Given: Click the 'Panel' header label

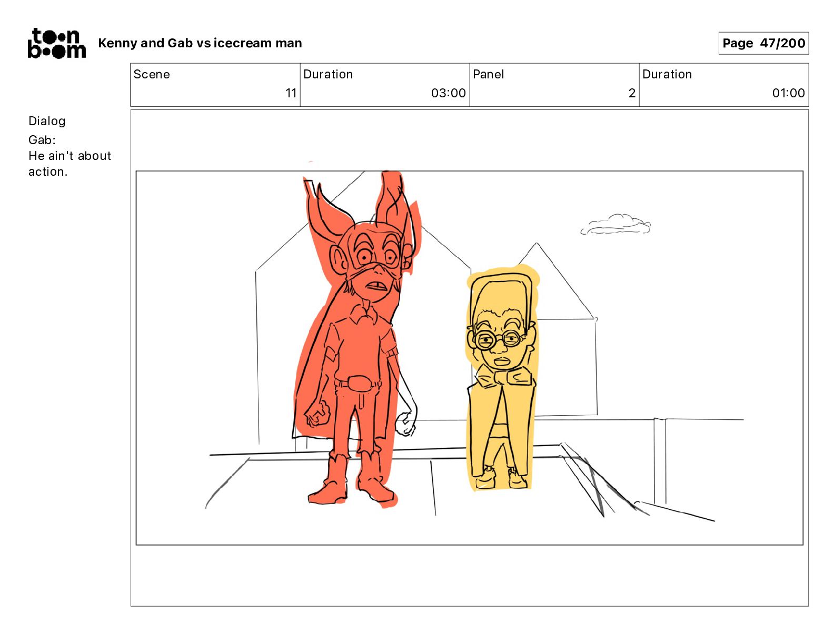Looking at the screenshot, I should (x=488, y=74).
